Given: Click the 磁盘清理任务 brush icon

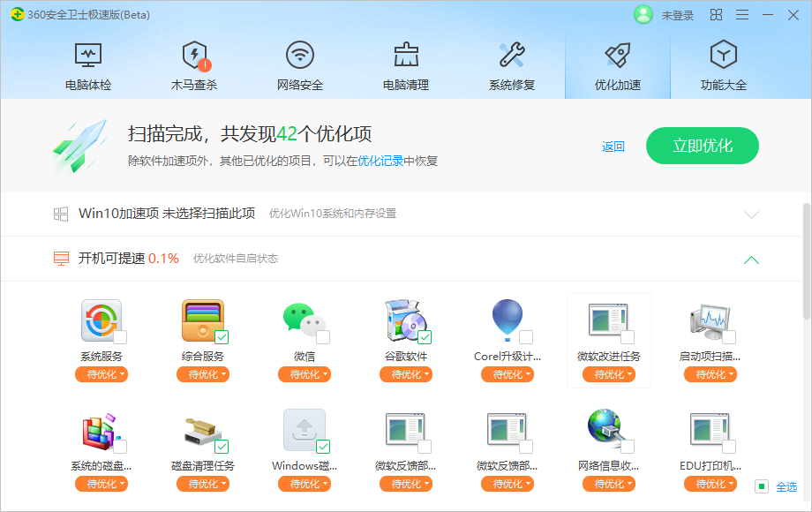Looking at the screenshot, I should (203, 432).
